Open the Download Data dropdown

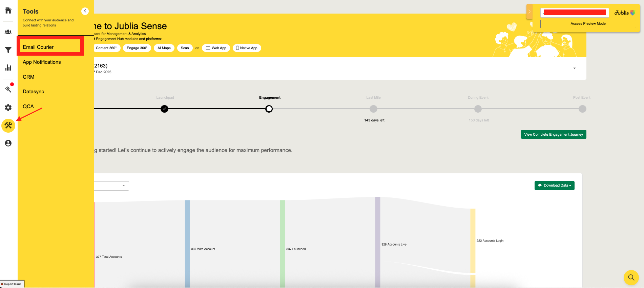[x=554, y=186]
